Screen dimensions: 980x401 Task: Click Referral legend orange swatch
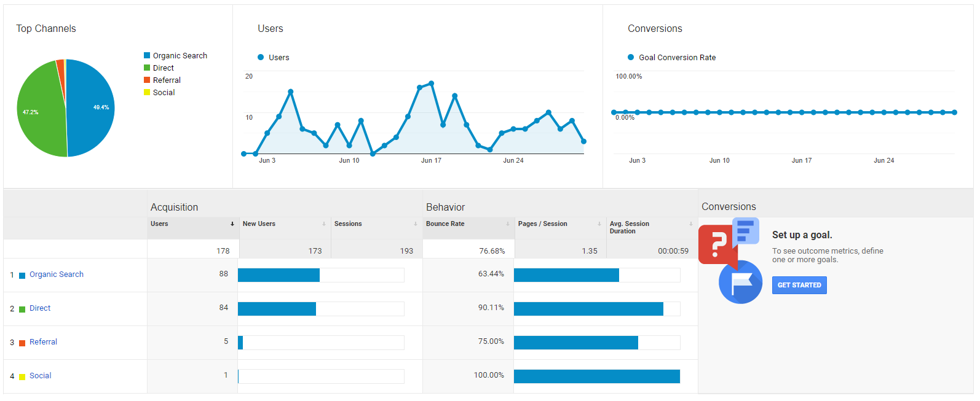[x=147, y=80]
